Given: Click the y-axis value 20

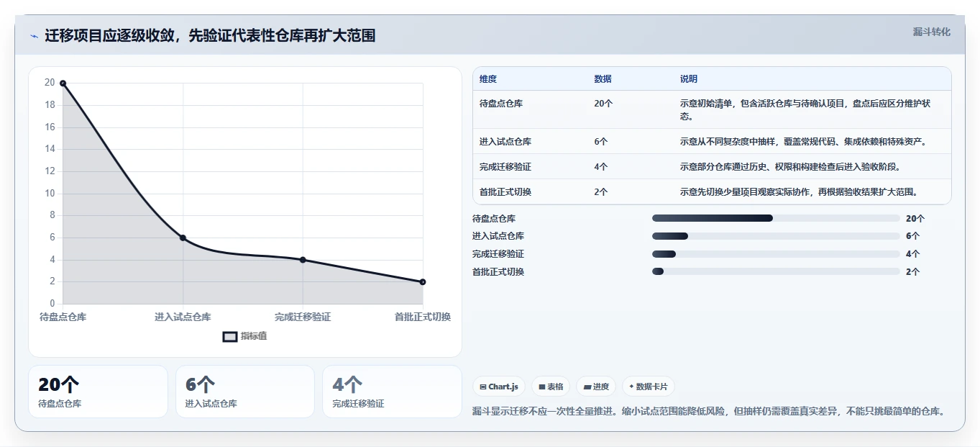Looking at the screenshot, I should click(x=50, y=83).
